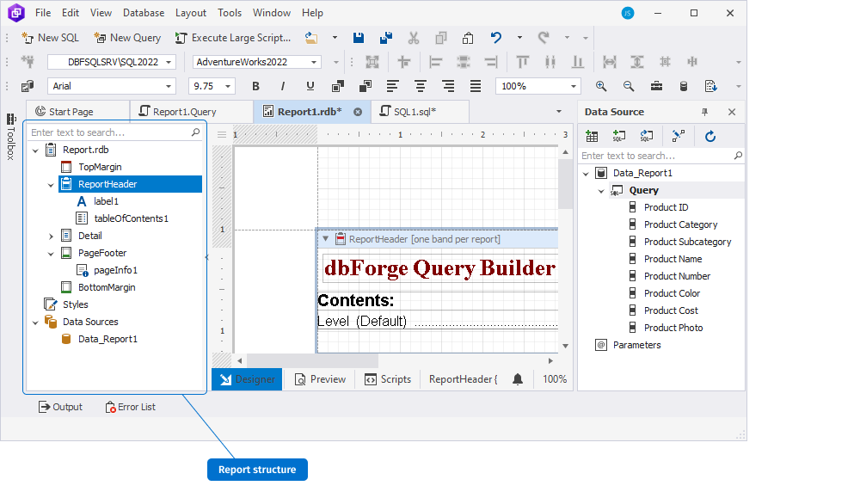Open the AdventureWorks2022 database dropdown
Image resolution: width=860 pixels, height=504 pixels.
tap(314, 62)
